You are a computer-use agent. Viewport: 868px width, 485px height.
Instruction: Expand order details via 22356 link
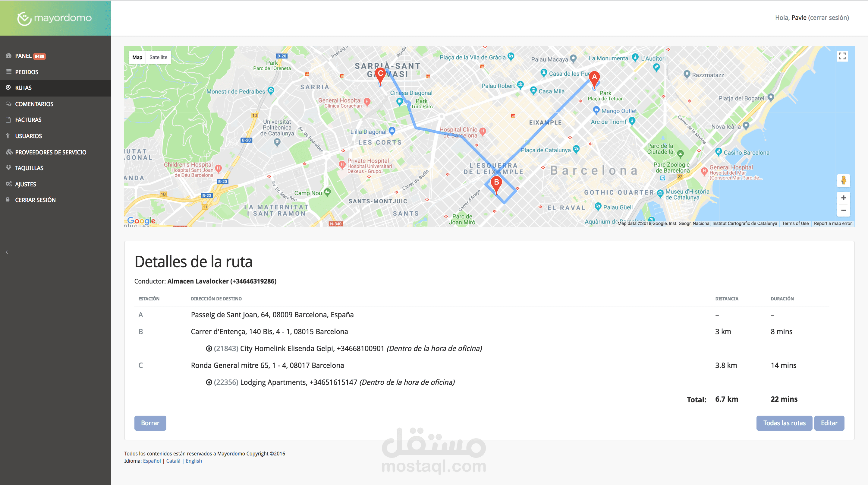225,382
